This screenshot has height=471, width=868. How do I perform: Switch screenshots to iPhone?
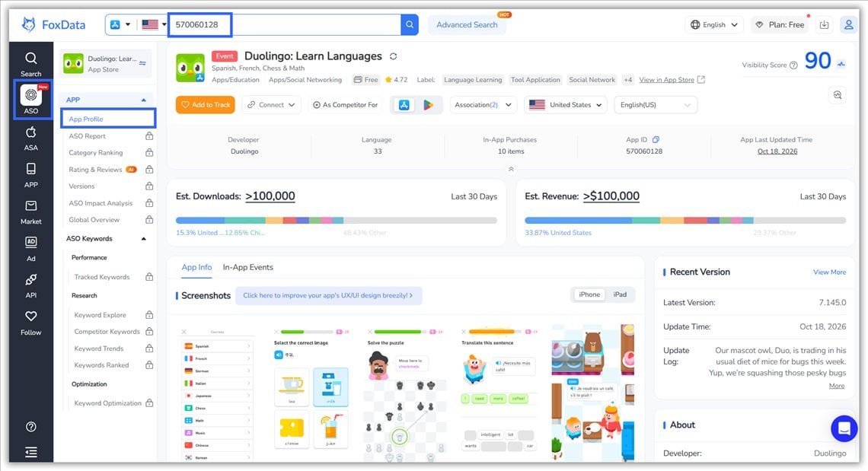pos(589,294)
